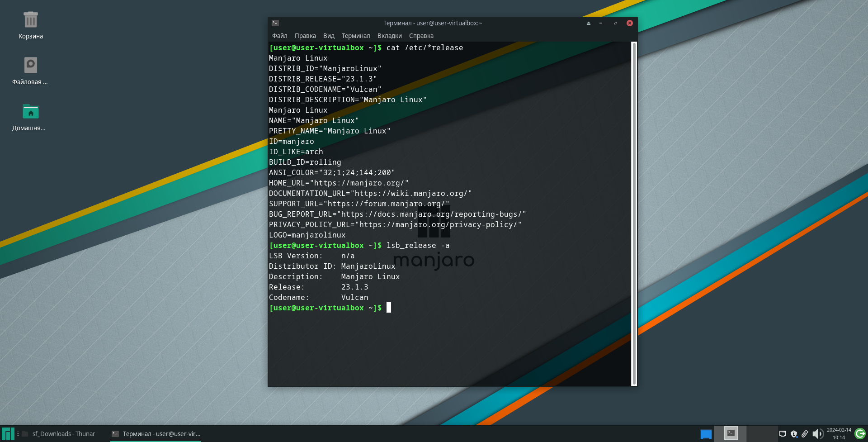Open the Файл menu in terminal
Viewport: 868px width, 442px height.
click(x=280, y=36)
